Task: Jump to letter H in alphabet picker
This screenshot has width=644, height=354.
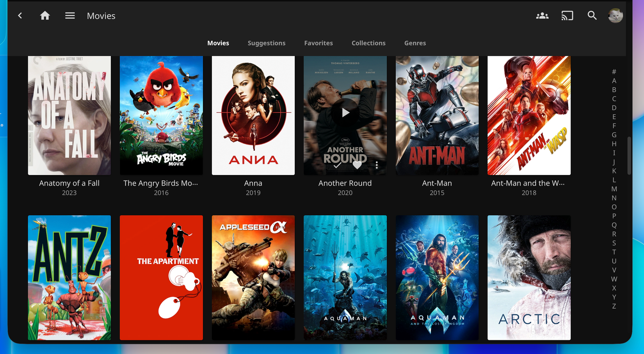Action: point(614,144)
